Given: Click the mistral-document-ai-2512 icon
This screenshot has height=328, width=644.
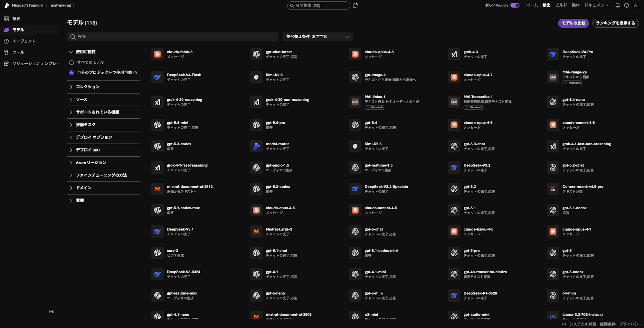Looking at the screenshot, I should tap(157, 189).
